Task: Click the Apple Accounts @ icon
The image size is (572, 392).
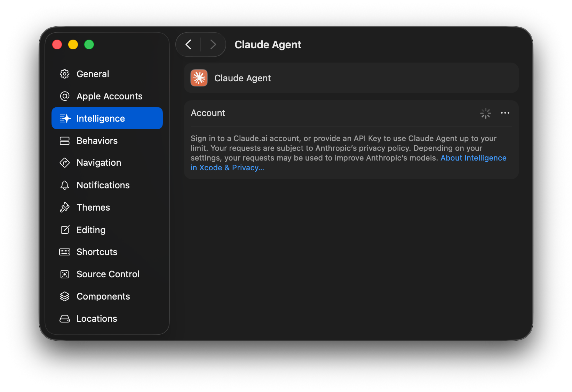Action: 65,96
